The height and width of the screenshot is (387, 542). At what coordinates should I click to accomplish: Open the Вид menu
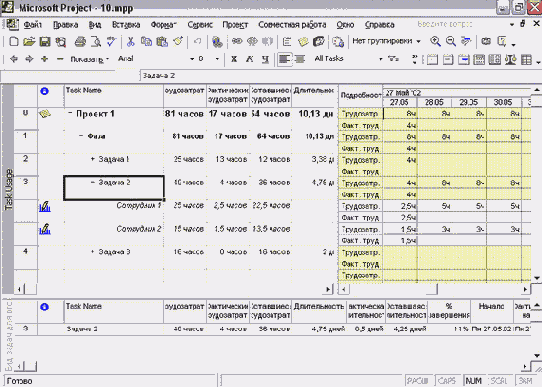95,25
